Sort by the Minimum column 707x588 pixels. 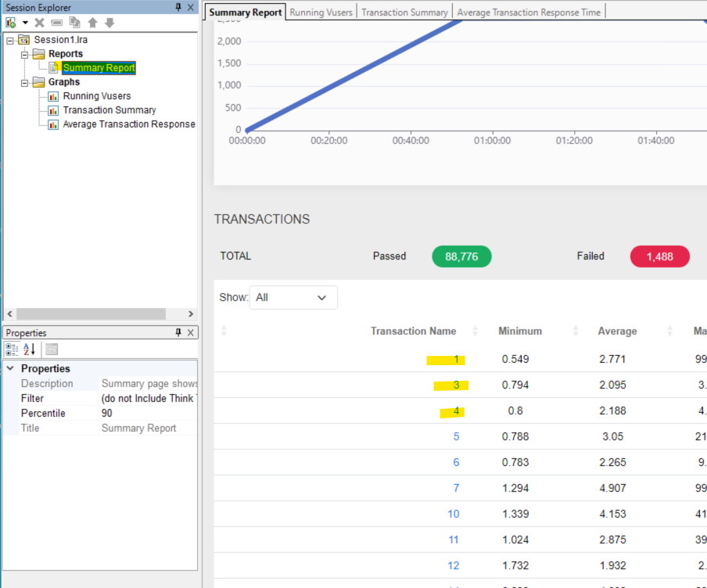[x=520, y=331]
